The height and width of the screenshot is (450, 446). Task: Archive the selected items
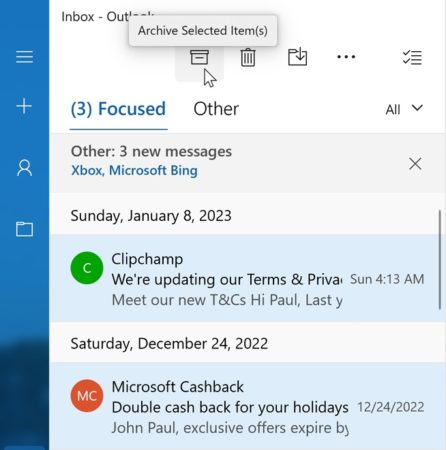click(199, 57)
